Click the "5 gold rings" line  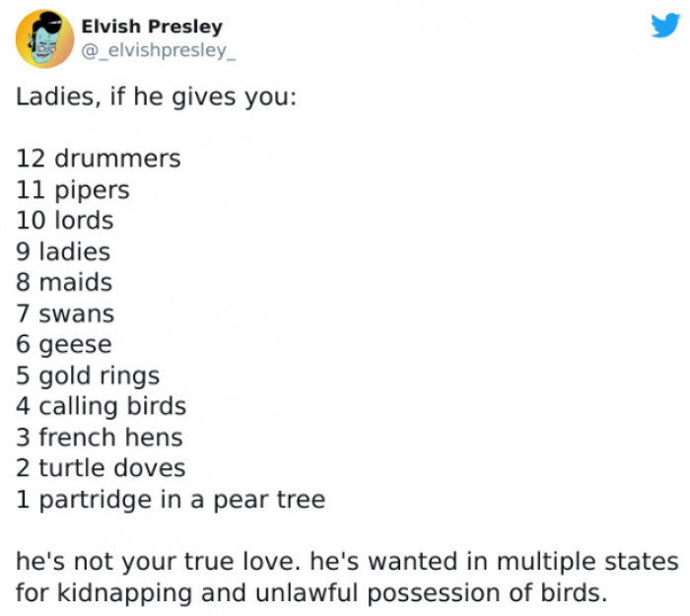[88, 376]
